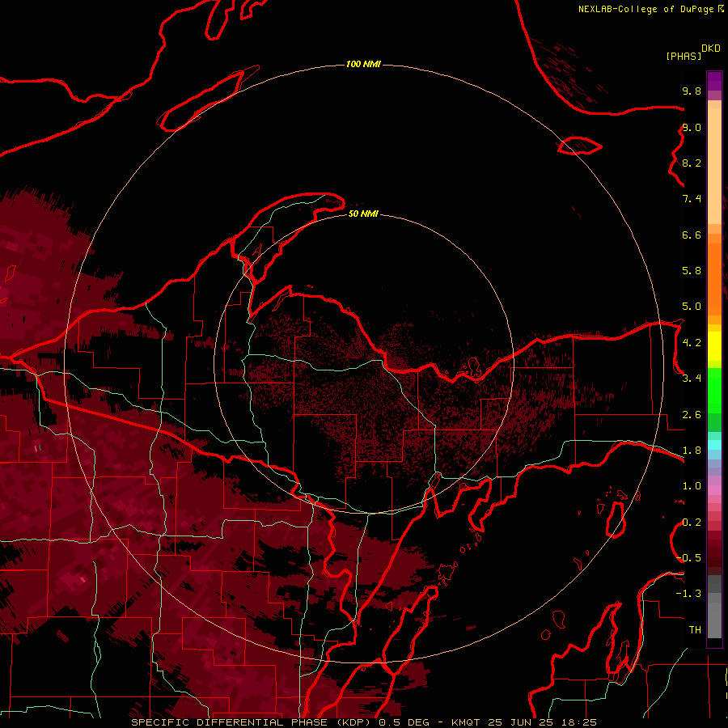This screenshot has width=728, height=728.
Task: Click the 100 NMI range ring label
Action: click(x=363, y=64)
